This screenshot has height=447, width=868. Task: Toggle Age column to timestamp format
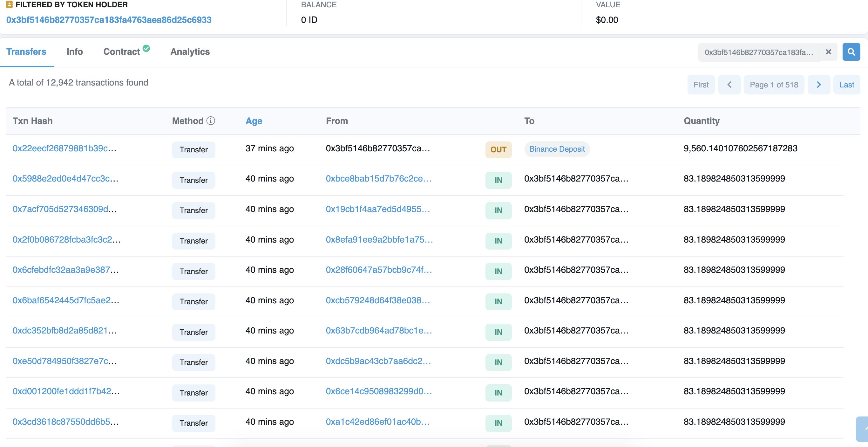pyautogui.click(x=254, y=121)
